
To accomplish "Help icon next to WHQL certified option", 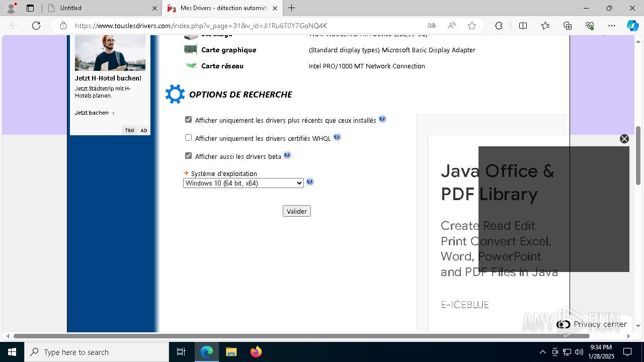I will 337,137.
